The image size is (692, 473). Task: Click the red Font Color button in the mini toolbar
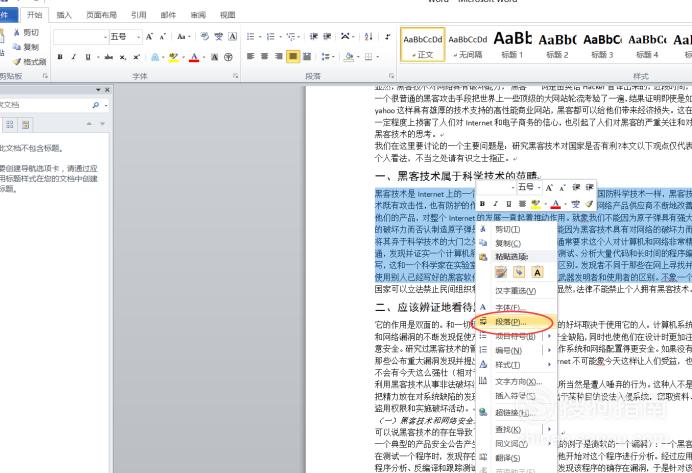tap(555, 204)
